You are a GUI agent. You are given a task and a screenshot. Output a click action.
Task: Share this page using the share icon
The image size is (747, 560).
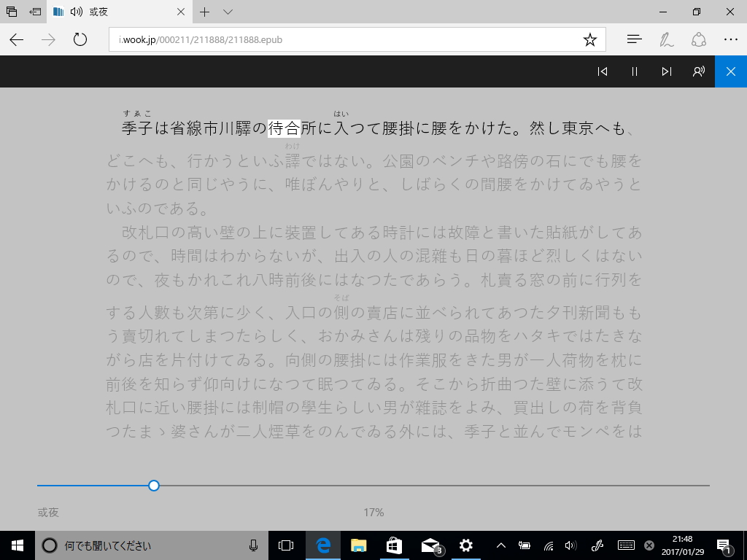pyautogui.click(x=699, y=39)
